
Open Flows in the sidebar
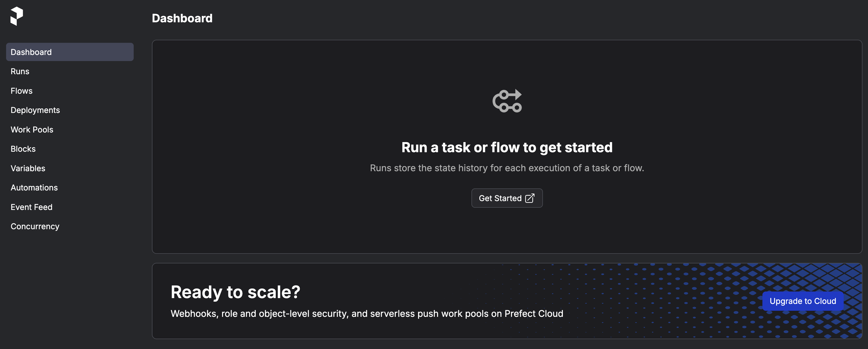click(x=22, y=91)
